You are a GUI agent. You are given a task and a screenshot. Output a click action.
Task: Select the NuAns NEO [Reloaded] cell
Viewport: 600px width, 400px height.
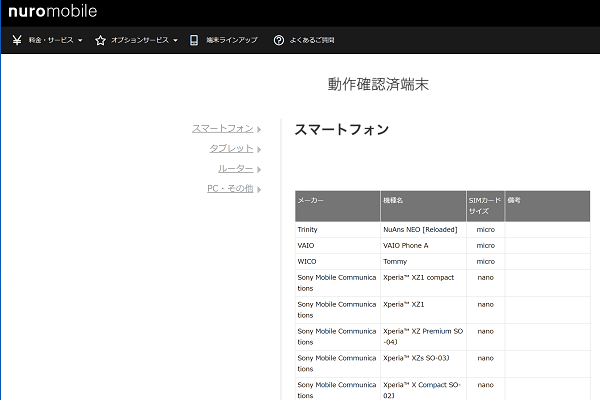click(x=423, y=230)
